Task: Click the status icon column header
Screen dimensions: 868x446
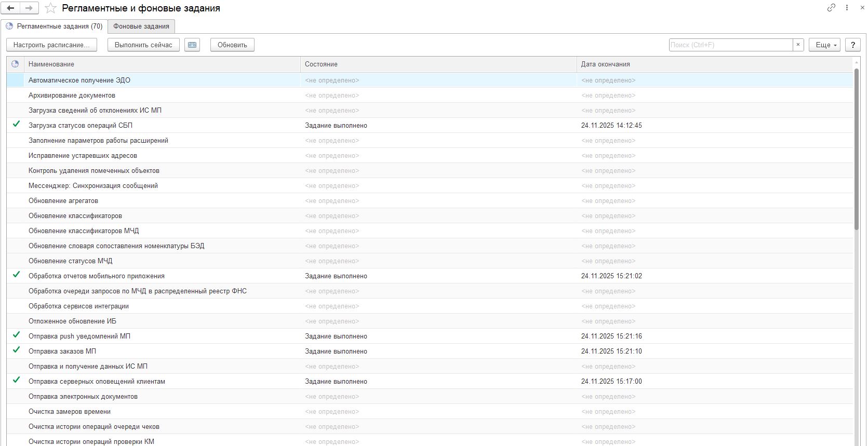Action: coord(15,64)
